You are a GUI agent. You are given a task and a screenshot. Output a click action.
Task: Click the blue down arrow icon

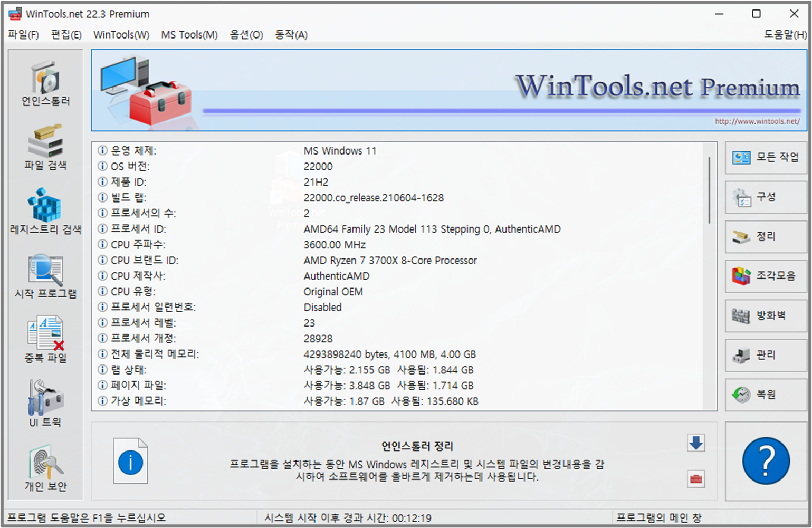(696, 443)
